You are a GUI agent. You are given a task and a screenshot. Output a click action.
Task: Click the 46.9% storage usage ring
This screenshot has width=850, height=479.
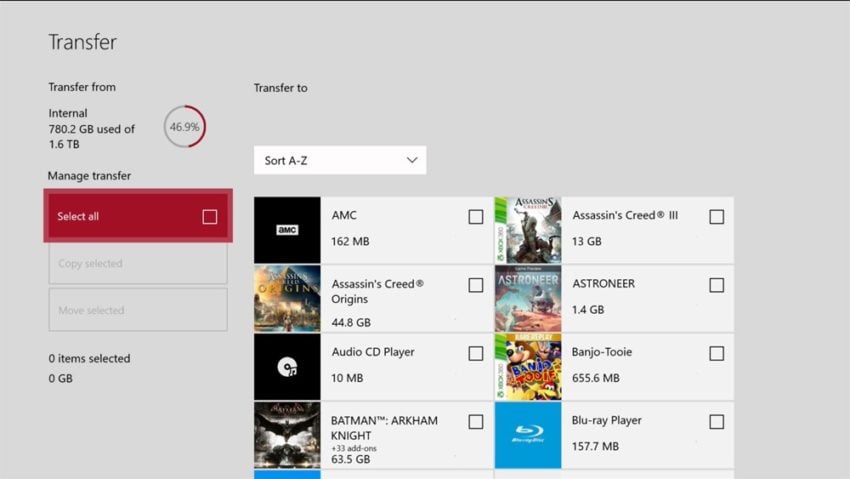(x=185, y=127)
